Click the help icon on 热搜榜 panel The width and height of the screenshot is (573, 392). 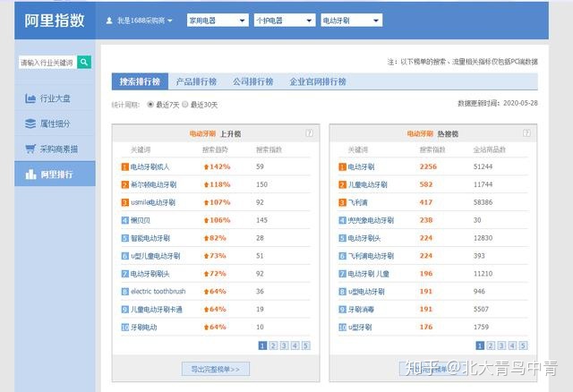526,133
